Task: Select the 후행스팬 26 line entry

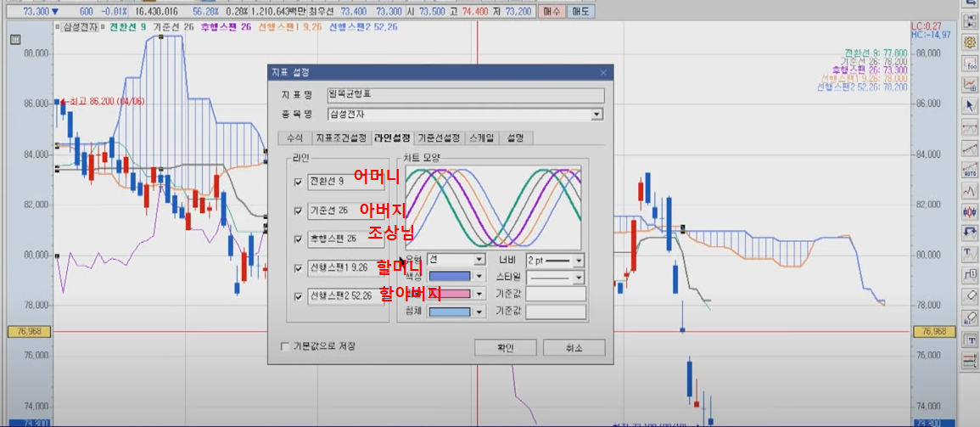Action: coord(346,239)
